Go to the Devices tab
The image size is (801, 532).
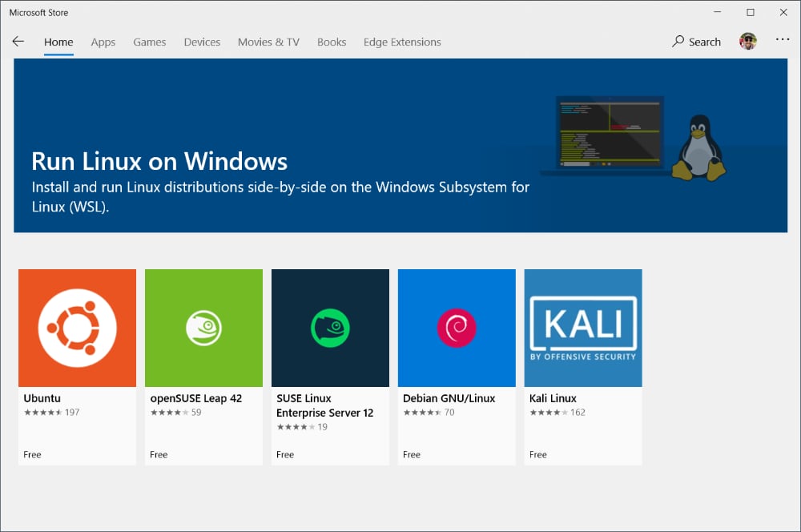(x=202, y=42)
